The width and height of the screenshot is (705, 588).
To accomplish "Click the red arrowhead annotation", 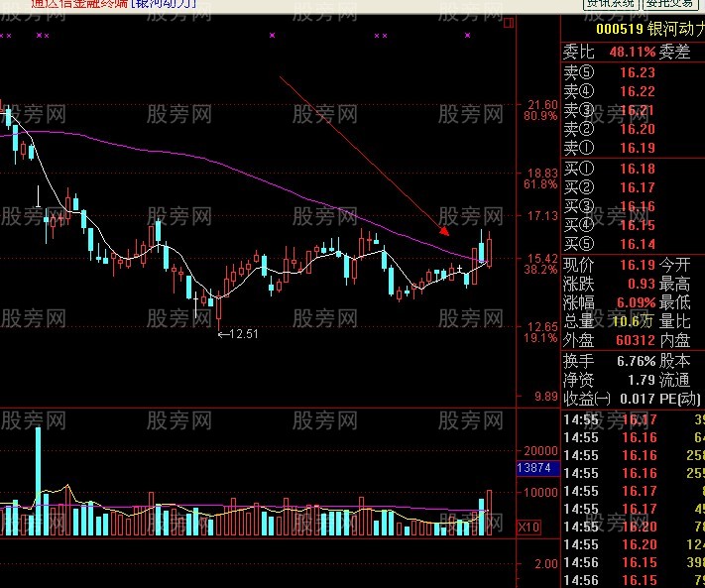I will 444,231.
